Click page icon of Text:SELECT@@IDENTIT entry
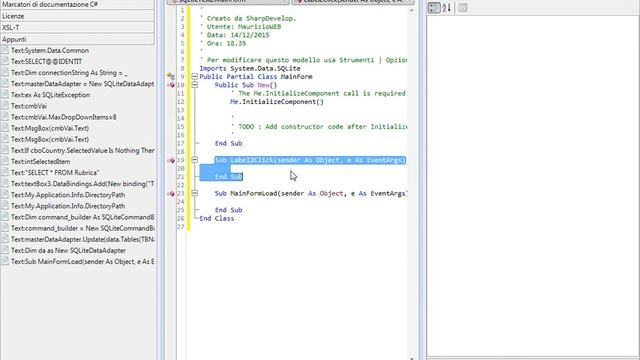This screenshot has height=360, width=640. [5, 61]
